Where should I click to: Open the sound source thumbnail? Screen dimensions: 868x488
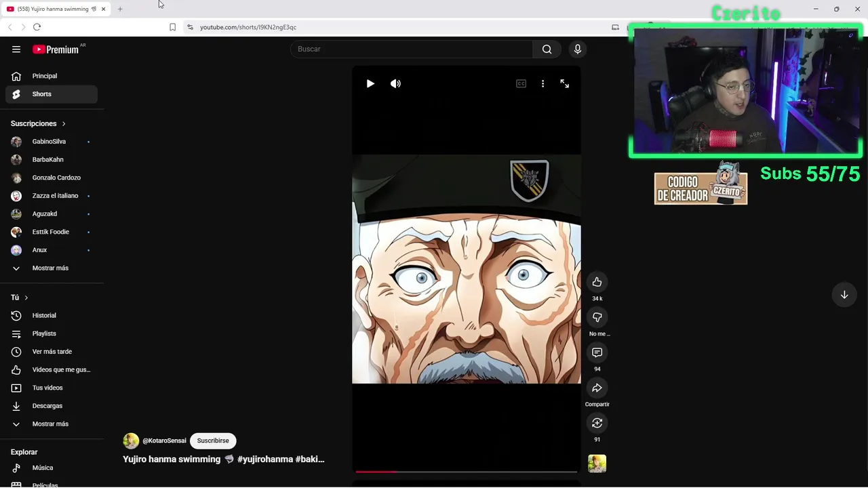[597, 464]
